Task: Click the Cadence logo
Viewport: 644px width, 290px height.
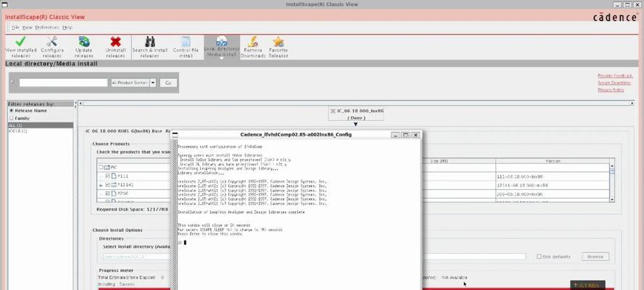Action: (615, 17)
